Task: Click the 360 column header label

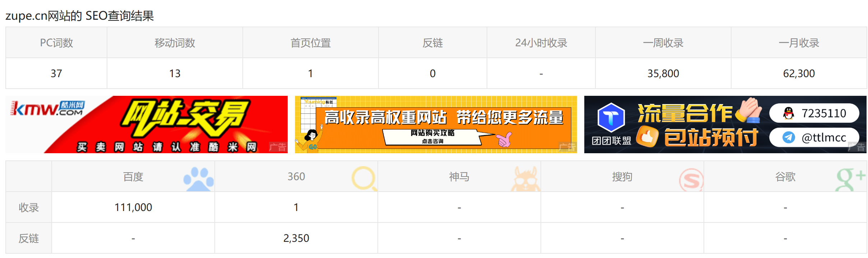Action: click(x=296, y=177)
